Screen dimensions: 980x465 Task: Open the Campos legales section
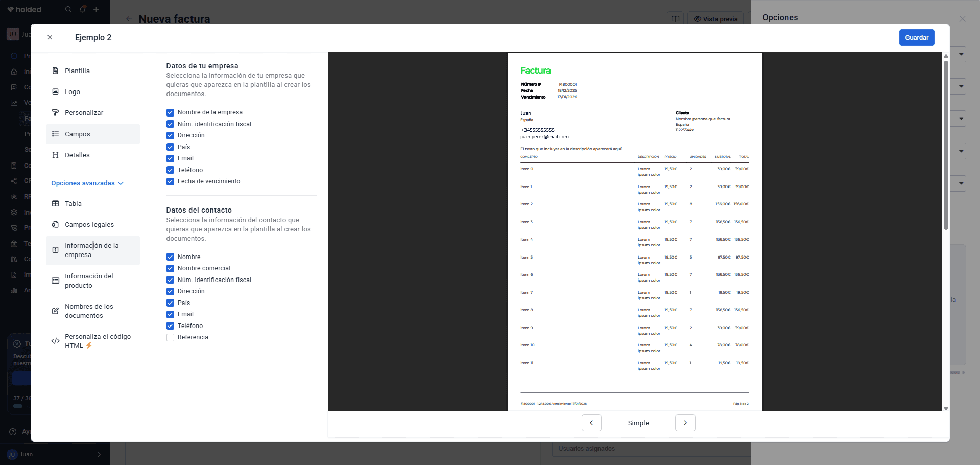tap(93, 224)
